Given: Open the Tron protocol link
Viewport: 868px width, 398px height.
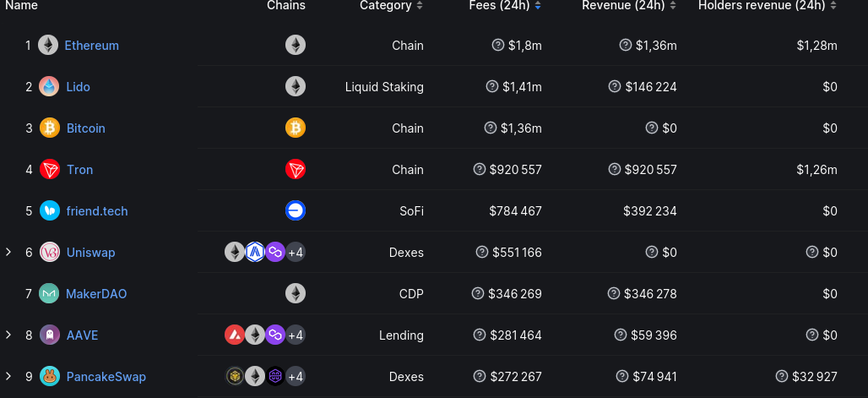Looking at the screenshot, I should (79, 170).
